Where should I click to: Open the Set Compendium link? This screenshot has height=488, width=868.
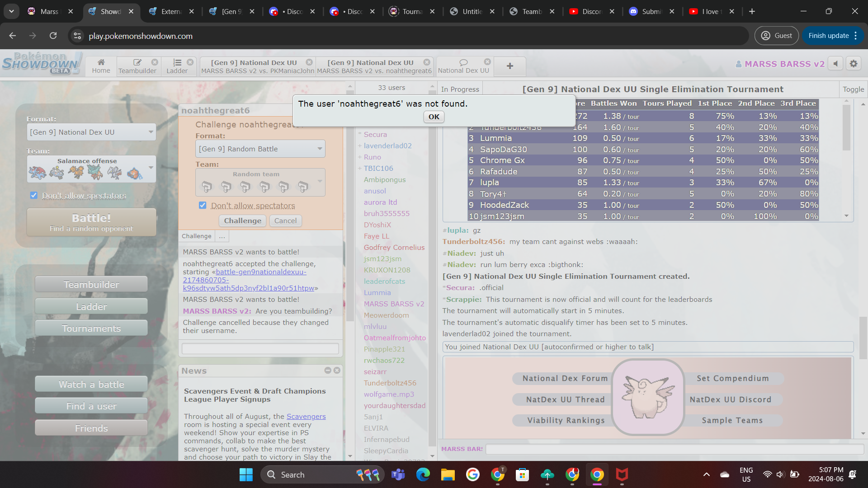coord(732,378)
